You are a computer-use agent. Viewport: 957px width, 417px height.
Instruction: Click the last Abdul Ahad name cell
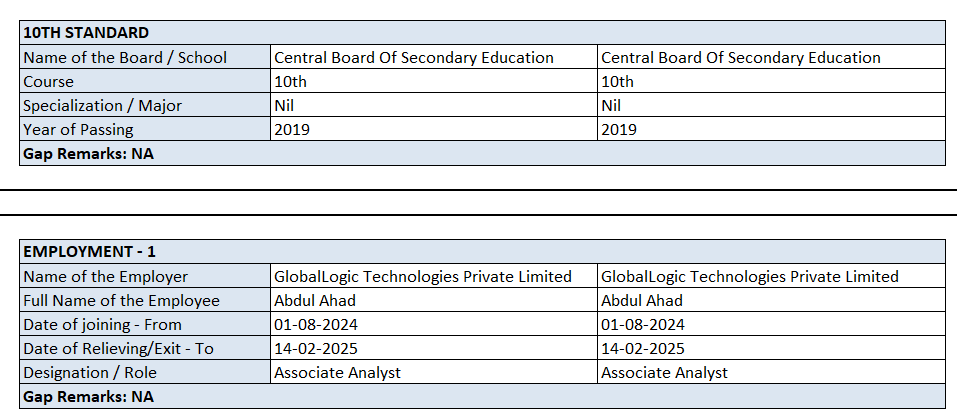[x=641, y=300]
